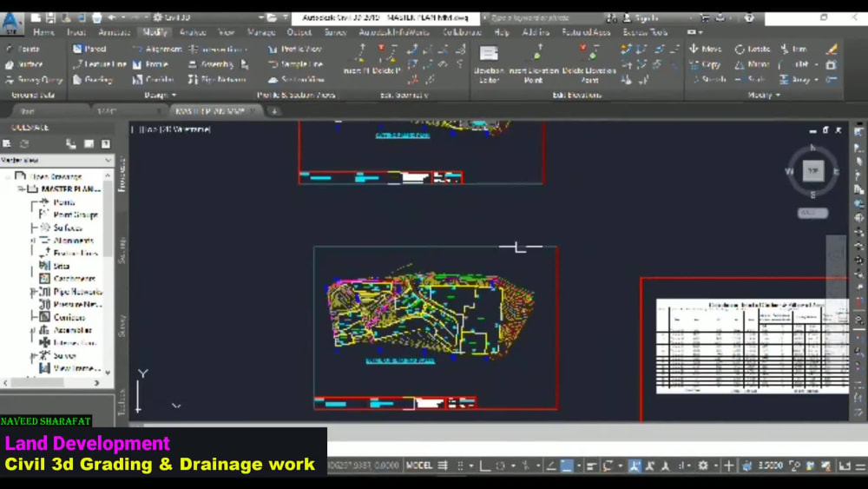Toggle object snap highlighted square in status bar
The image size is (868, 489).
tap(566, 466)
